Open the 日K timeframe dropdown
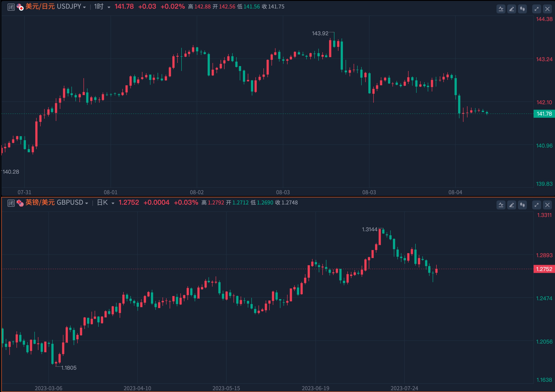Image resolution: width=555 pixels, height=392 pixels. pos(113,203)
